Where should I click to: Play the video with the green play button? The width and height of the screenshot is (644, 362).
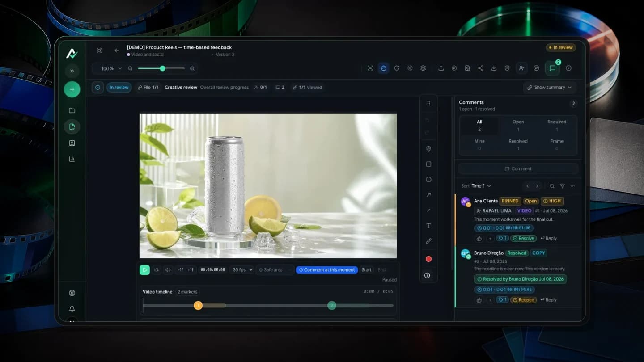(x=144, y=270)
